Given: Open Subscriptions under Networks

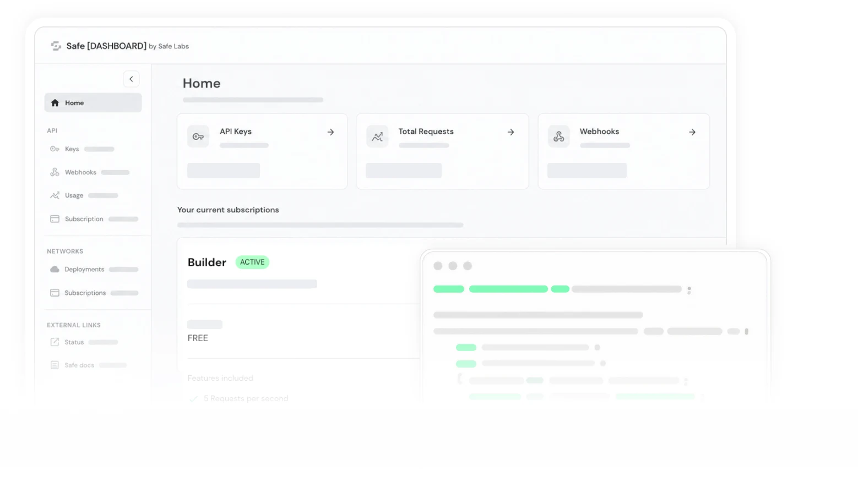Looking at the screenshot, I should pos(85,293).
